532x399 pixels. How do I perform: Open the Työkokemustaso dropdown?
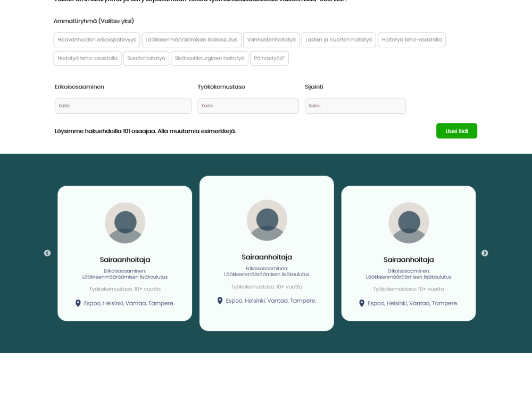tap(248, 105)
